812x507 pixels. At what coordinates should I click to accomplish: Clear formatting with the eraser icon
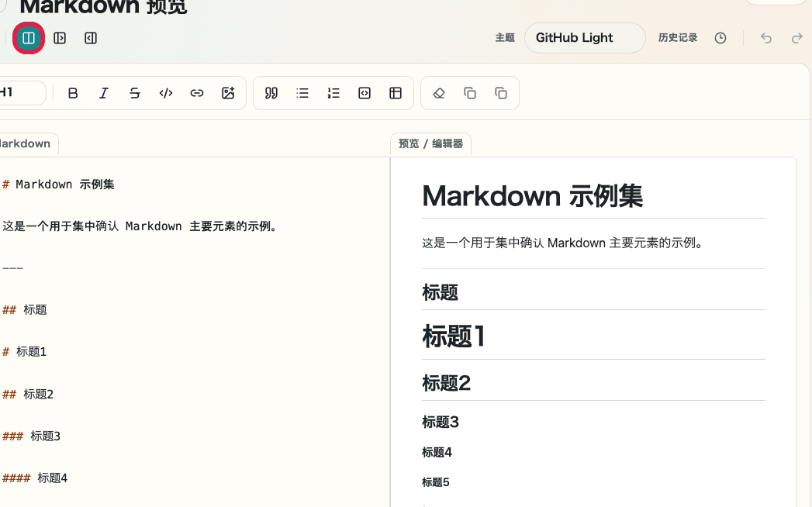pyautogui.click(x=438, y=93)
